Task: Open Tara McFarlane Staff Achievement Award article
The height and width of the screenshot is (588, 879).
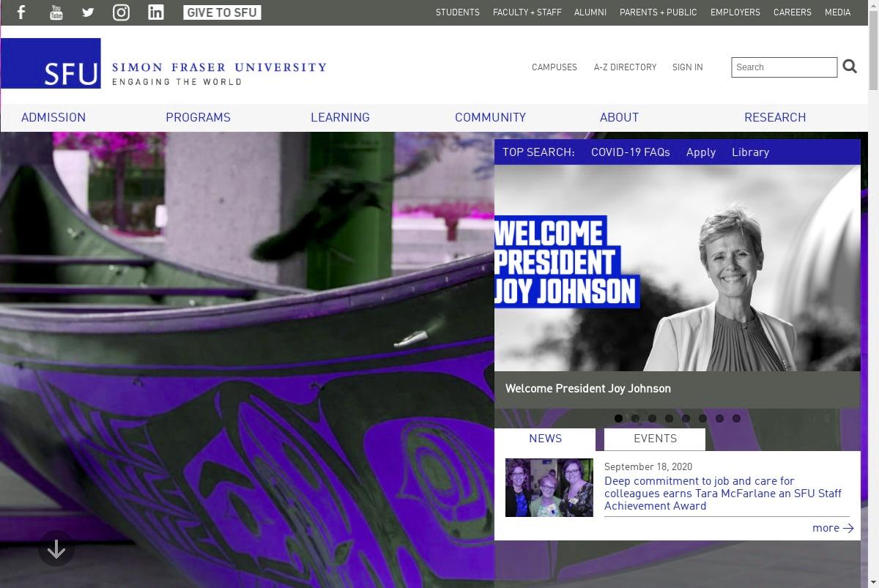Action: pyautogui.click(x=723, y=494)
